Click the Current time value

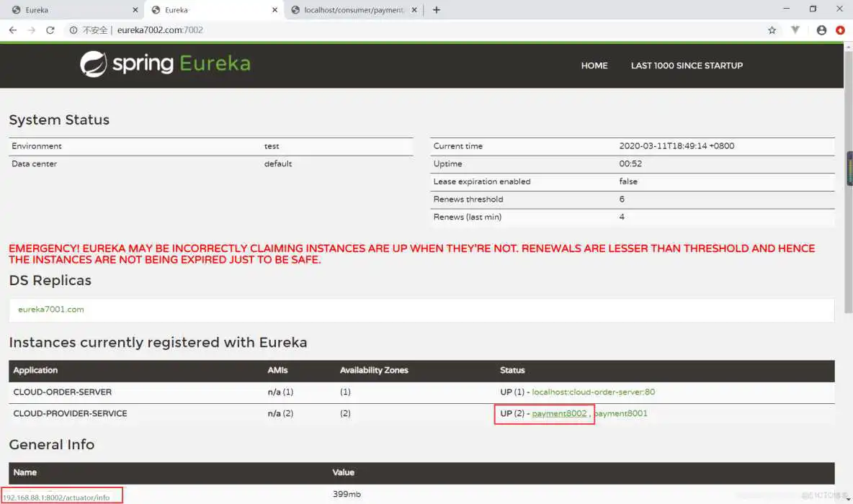tap(676, 146)
